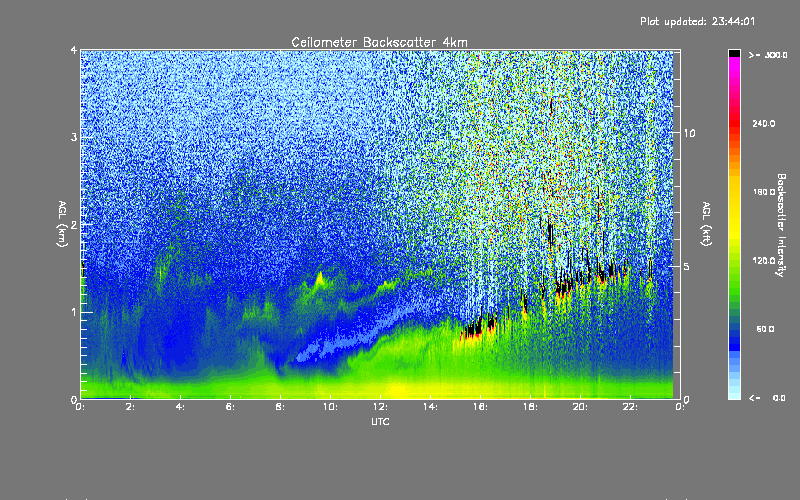The width and height of the screenshot is (800, 500).
Task: Pick the black top segment of colorbar
Action: coord(734,53)
